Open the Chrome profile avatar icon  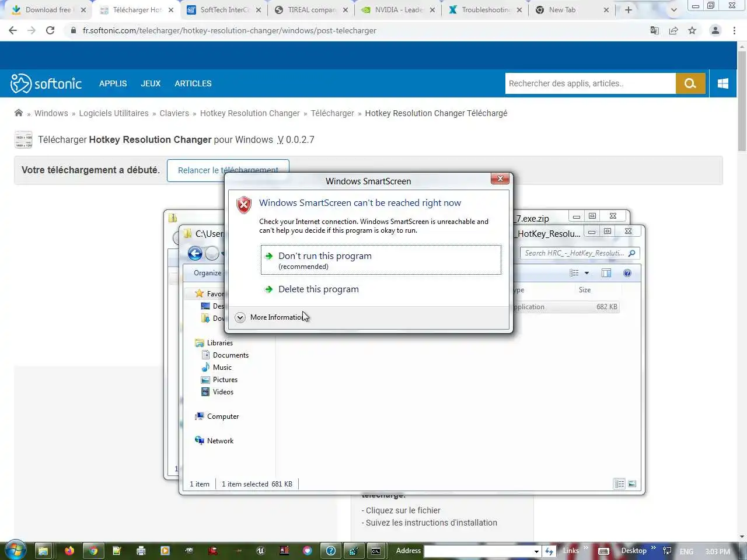pyautogui.click(x=715, y=30)
